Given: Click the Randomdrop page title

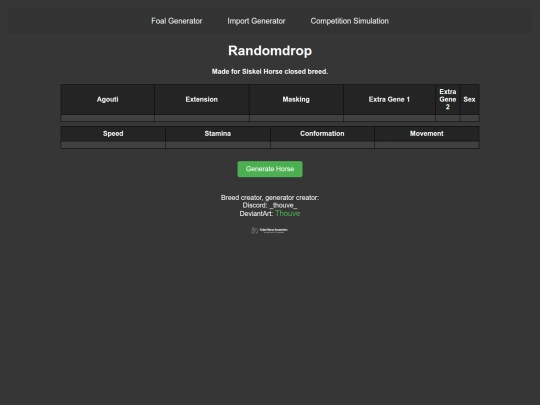Looking at the screenshot, I should tap(270, 51).
